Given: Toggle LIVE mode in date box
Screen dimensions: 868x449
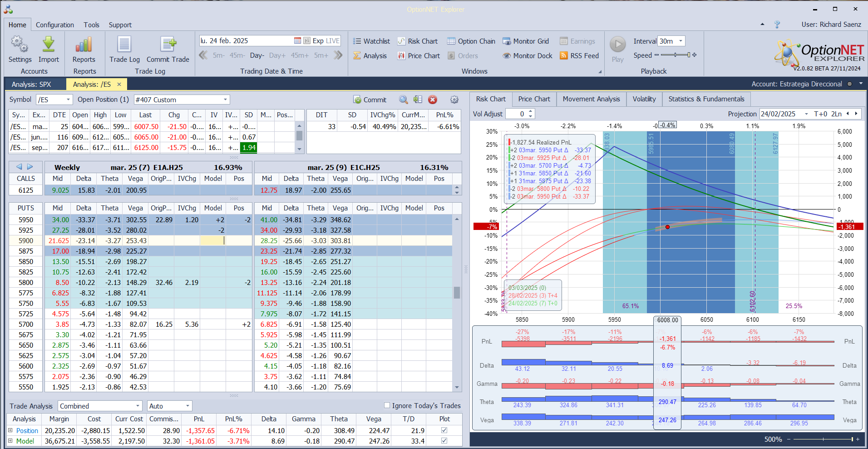Looking at the screenshot, I should (333, 41).
